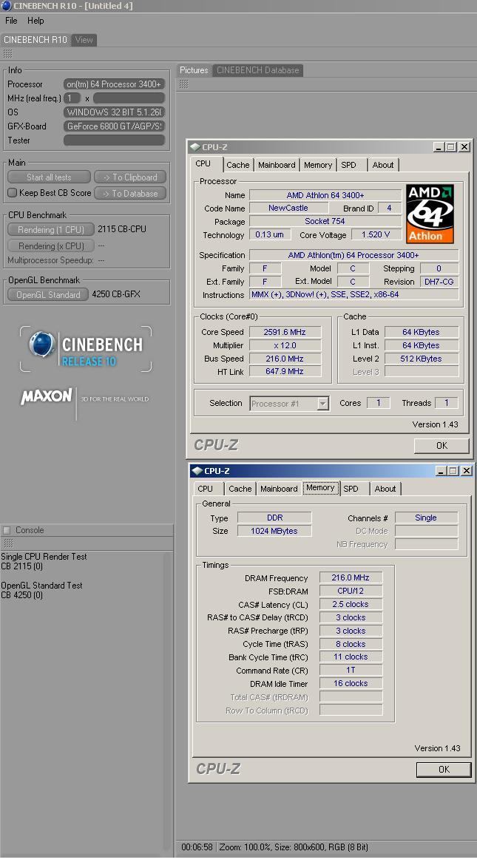Expand the Processor #1 selection dropdown
The height and width of the screenshot is (868, 477).
pos(323,404)
